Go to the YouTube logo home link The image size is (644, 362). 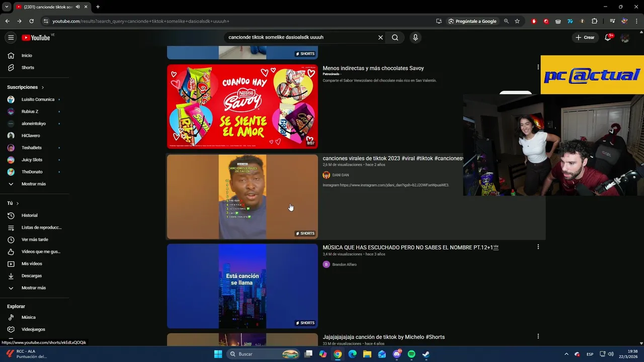[x=36, y=38]
